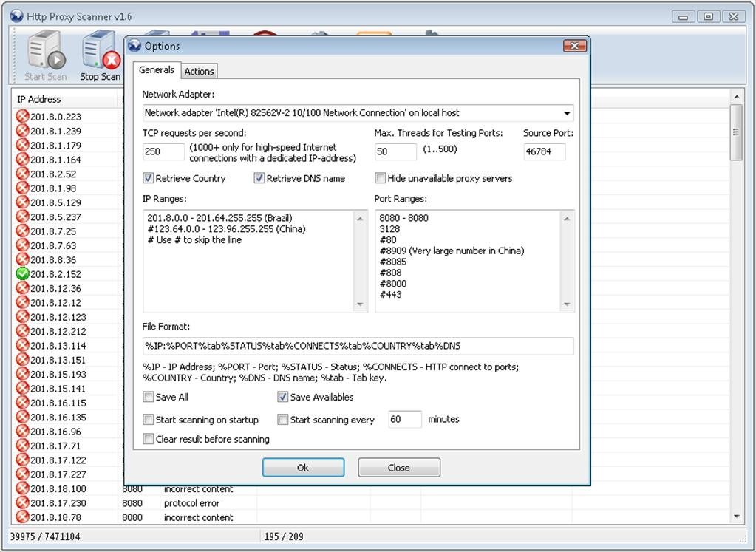Open the Network Adapter dropdown
756x552 pixels.
pos(567,113)
